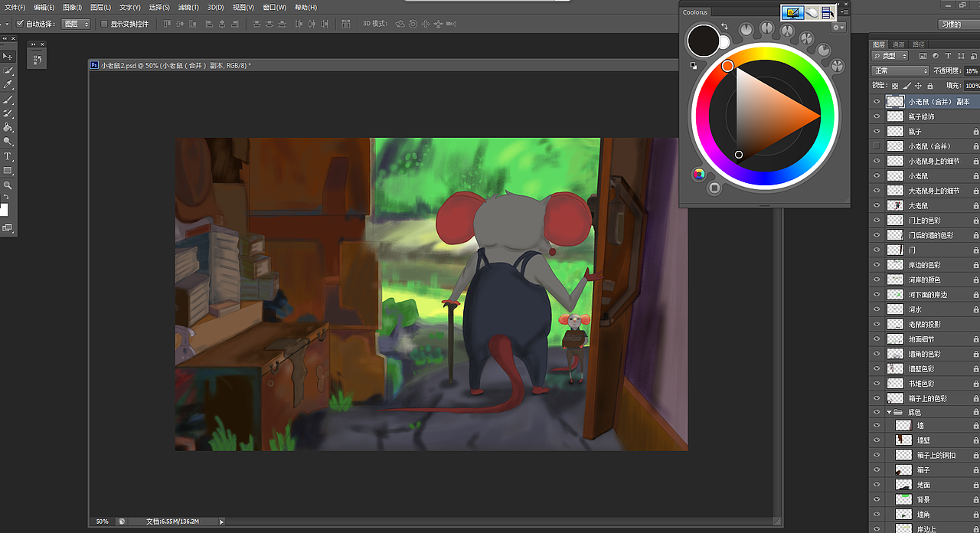Screen dimensions: 980x533
Task: Open the 类型 layer filter dropdown
Action: coord(890,56)
